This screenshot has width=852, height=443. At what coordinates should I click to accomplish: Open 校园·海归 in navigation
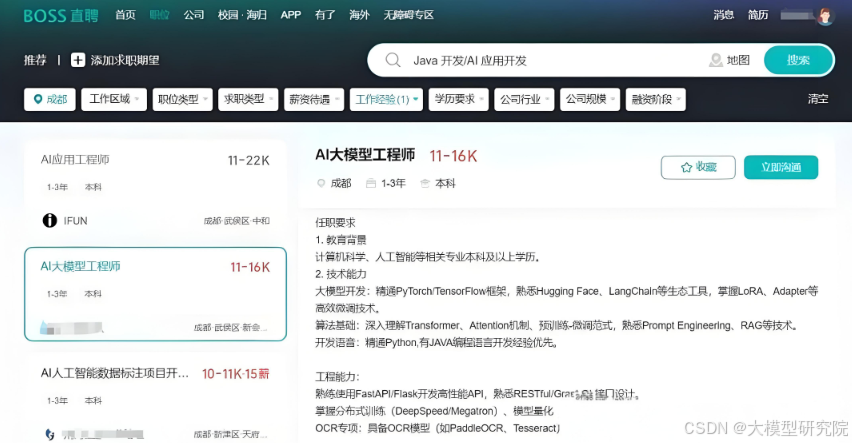pos(242,15)
